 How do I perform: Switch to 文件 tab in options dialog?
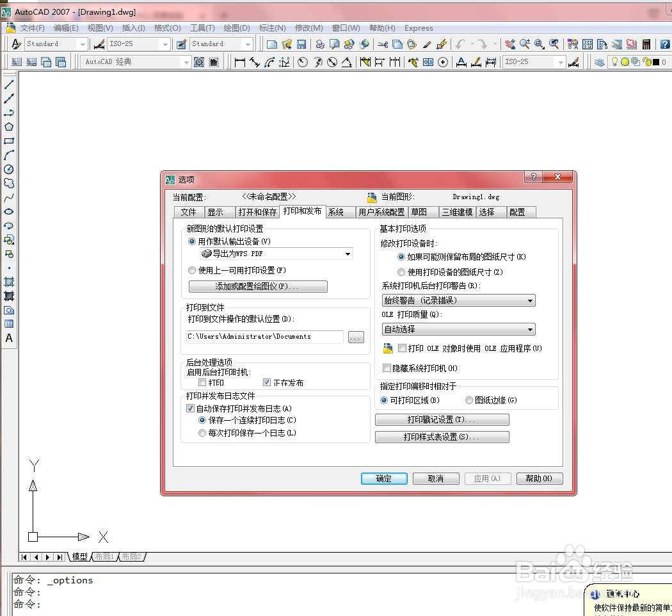pos(188,212)
